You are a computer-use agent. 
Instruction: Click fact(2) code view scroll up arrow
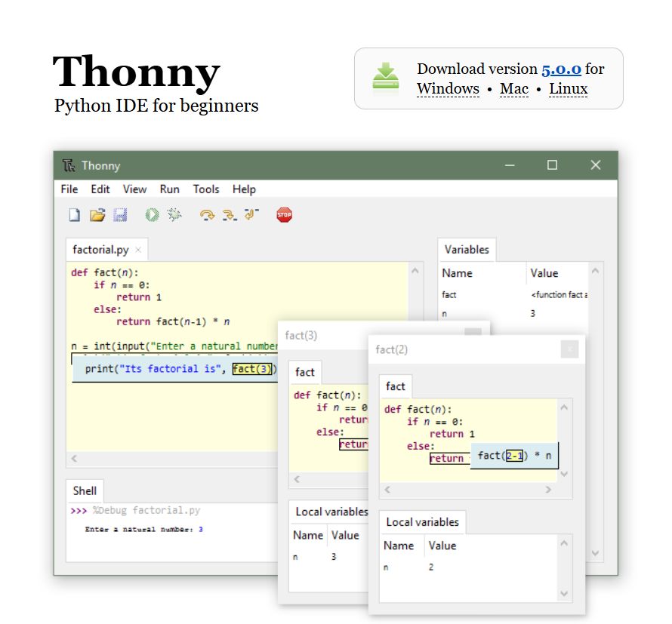tap(564, 407)
